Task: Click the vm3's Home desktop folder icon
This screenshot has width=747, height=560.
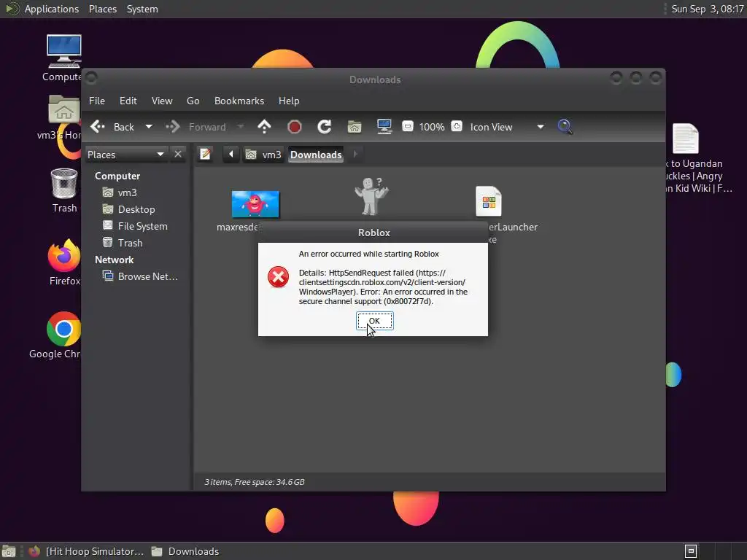Action: coord(64,109)
